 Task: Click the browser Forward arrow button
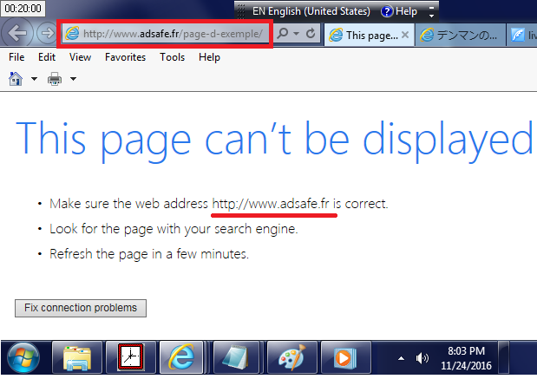47,33
